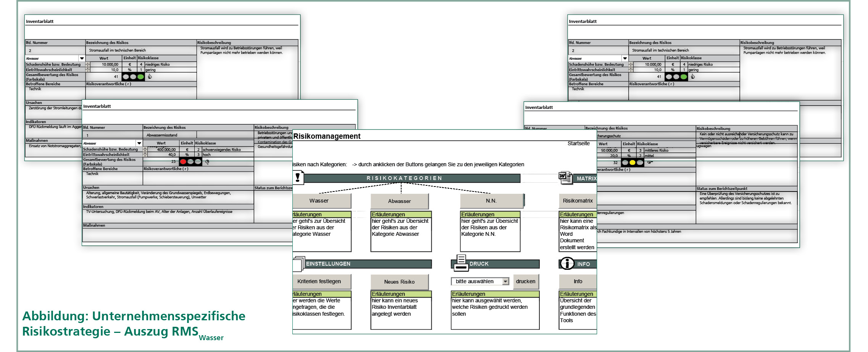Viewport: 868px width, 352px height.
Task: Open the Abwasser risk category button
Action: coord(399,201)
